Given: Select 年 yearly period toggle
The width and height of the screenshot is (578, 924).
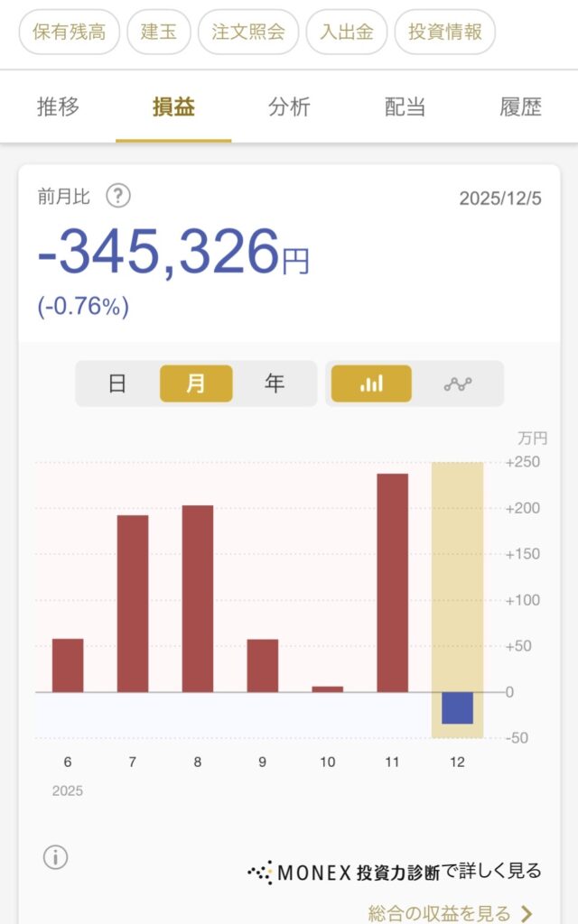Looking at the screenshot, I should click(275, 383).
